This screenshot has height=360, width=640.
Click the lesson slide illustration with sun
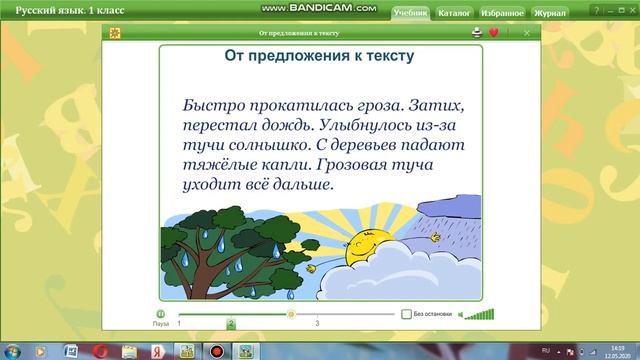pyautogui.click(x=321, y=248)
